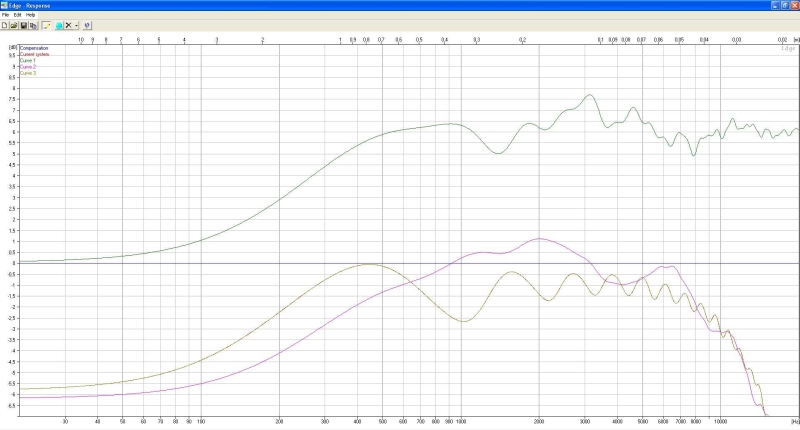This screenshot has width=800, height=430.
Task: Click the Open folder toolbar icon
Action: 14,25
